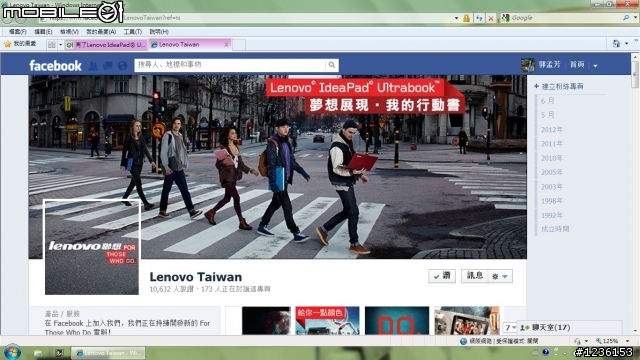The image size is (640, 360).
Task: Jump to 1998年 on timeline
Action: click(x=552, y=201)
